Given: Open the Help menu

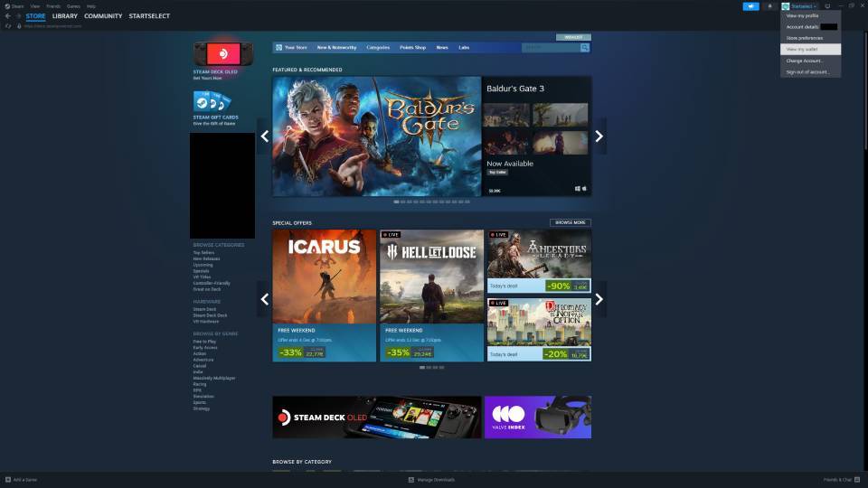Looking at the screenshot, I should pyautogui.click(x=90, y=6).
